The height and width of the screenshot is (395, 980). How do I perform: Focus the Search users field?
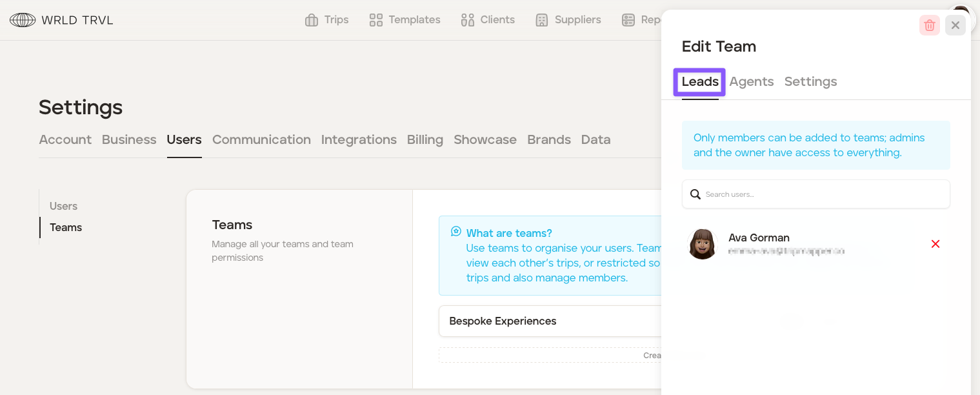click(823, 194)
